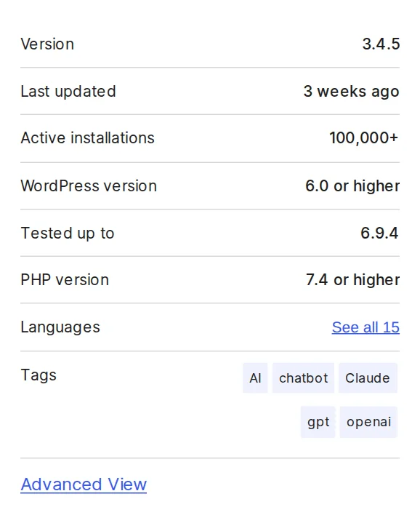This screenshot has width=420, height=531.
Task: Click the WordPress version label
Action: [x=89, y=186]
